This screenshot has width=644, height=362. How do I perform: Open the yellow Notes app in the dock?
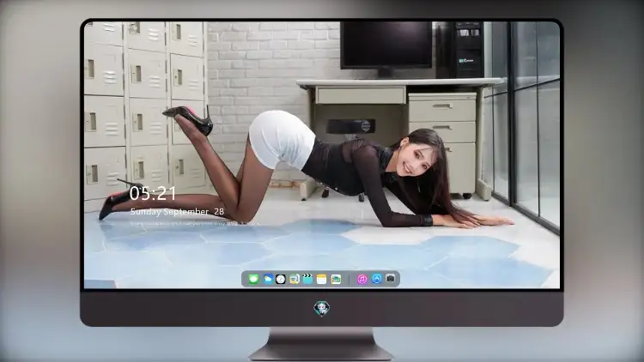pos(322,279)
